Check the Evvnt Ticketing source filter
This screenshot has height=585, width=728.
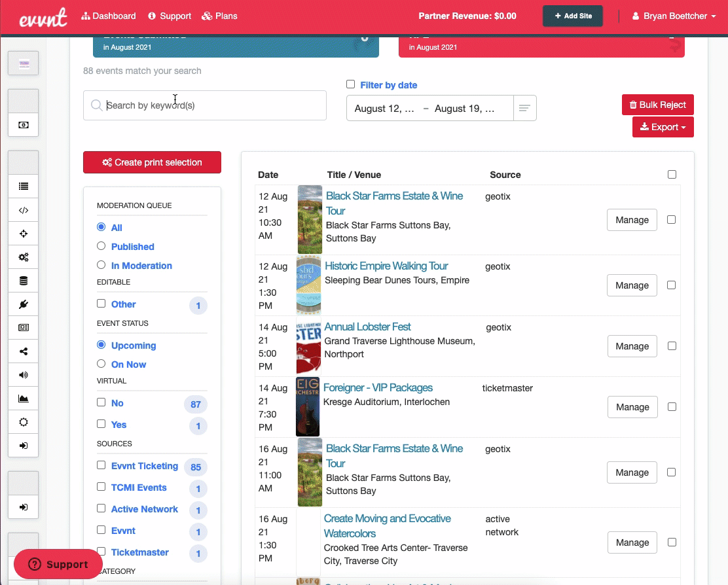[x=101, y=465]
